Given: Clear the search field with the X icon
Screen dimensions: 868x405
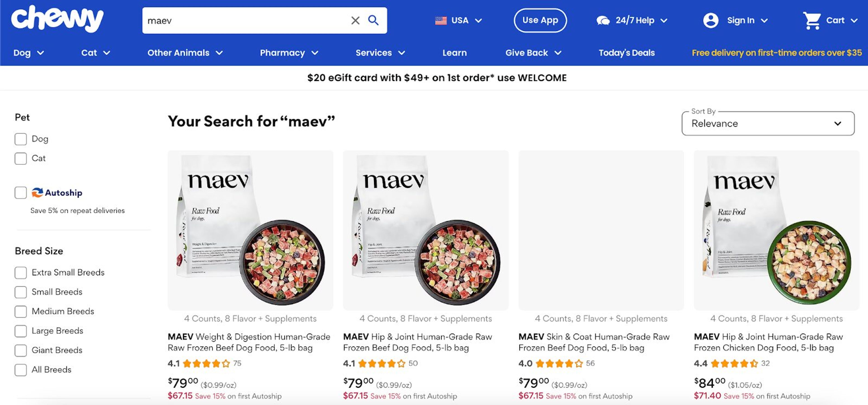Looking at the screenshot, I should (355, 20).
